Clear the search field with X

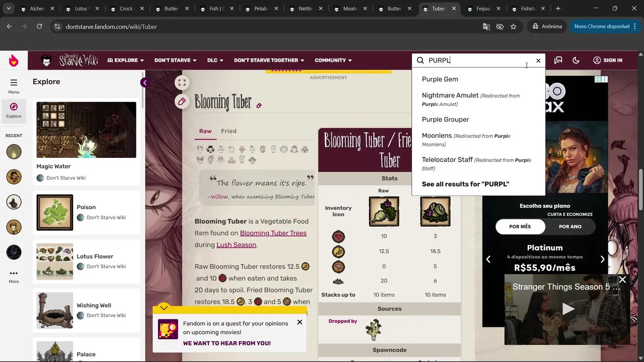pyautogui.click(x=538, y=60)
